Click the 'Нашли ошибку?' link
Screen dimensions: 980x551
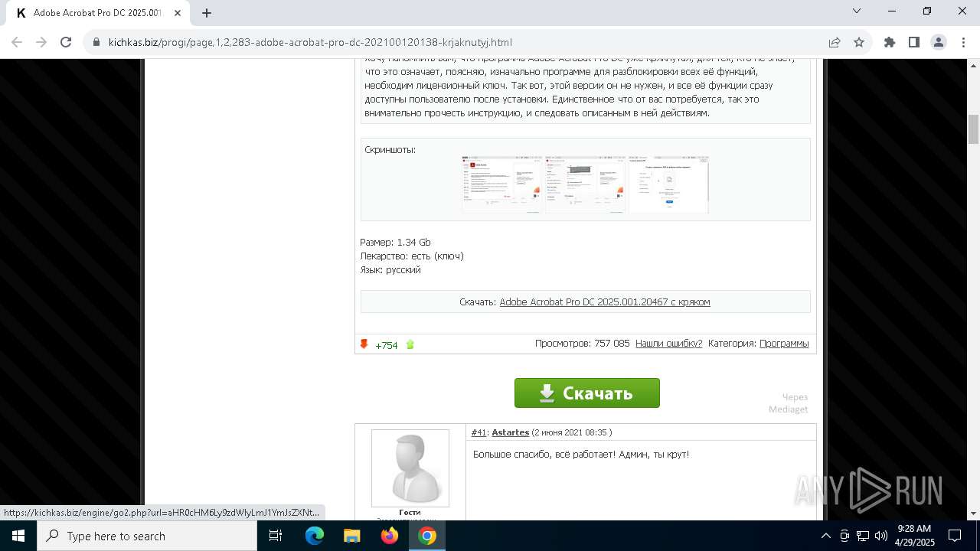pos(668,344)
